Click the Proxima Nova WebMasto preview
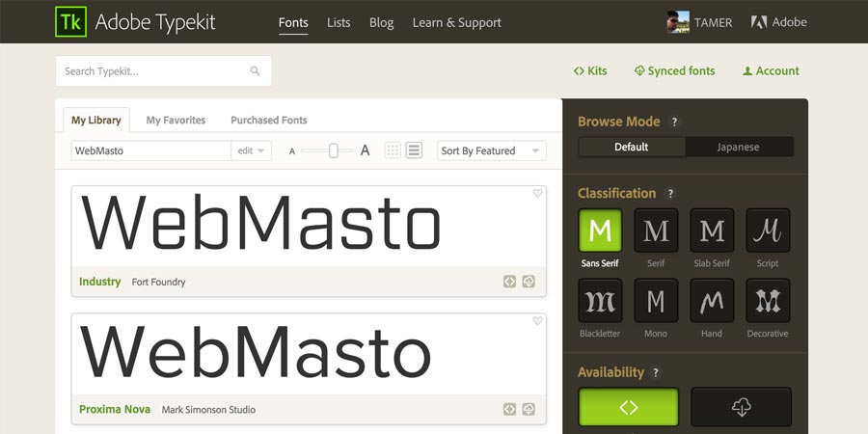Screen dimensions: 868x434 click(256, 351)
